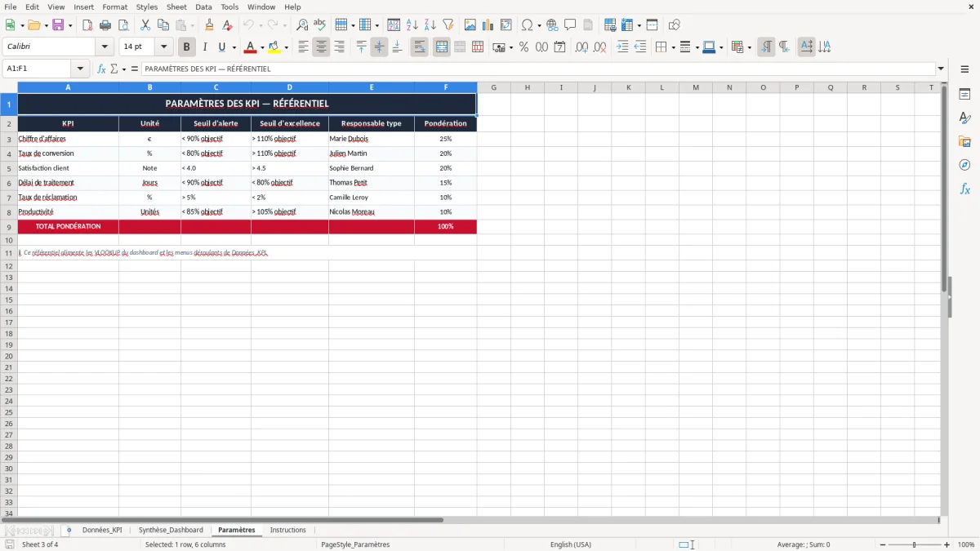The width and height of the screenshot is (980, 551).
Task: Open the Navigator sidebar panel
Action: pyautogui.click(x=964, y=165)
